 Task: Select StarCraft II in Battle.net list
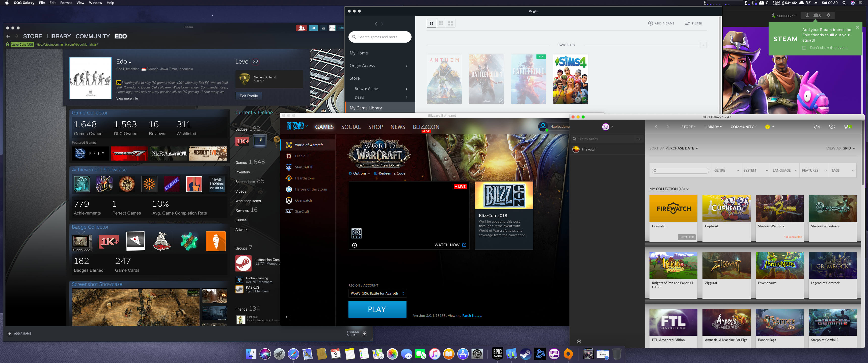click(x=308, y=167)
